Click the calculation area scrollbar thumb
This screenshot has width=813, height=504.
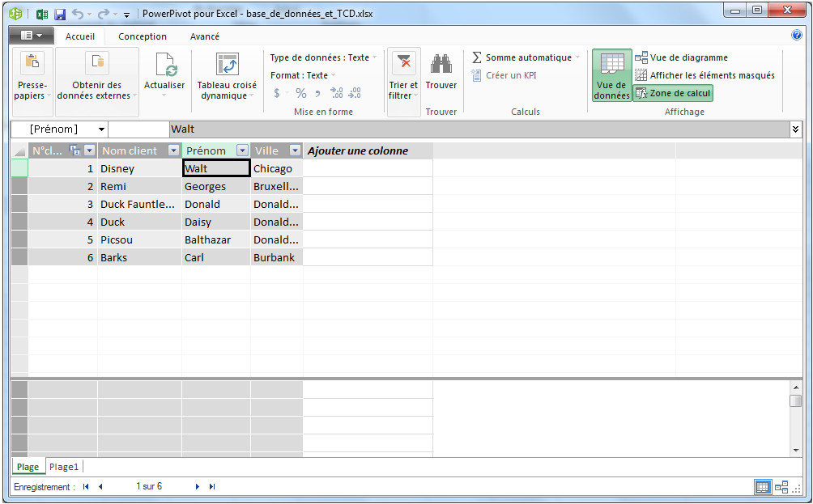pyautogui.click(x=795, y=400)
